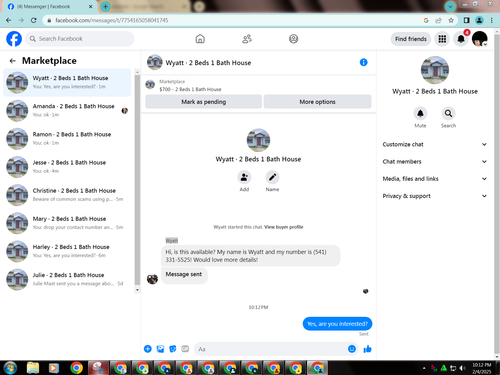Open the notifications bell icon
This screenshot has width=500, height=375.
click(461, 39)
